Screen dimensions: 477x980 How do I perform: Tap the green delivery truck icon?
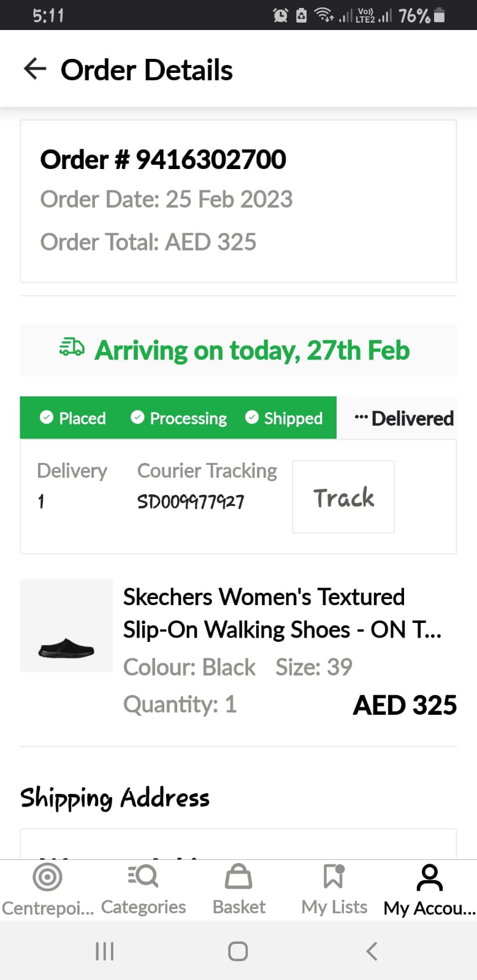[72, 347]
